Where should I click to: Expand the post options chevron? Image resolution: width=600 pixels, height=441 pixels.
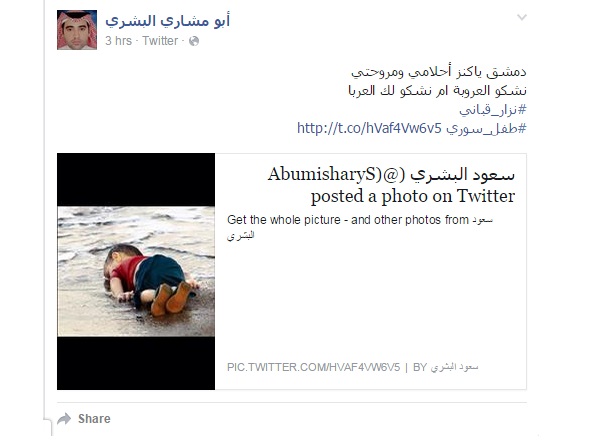click(x=522, y=17)
